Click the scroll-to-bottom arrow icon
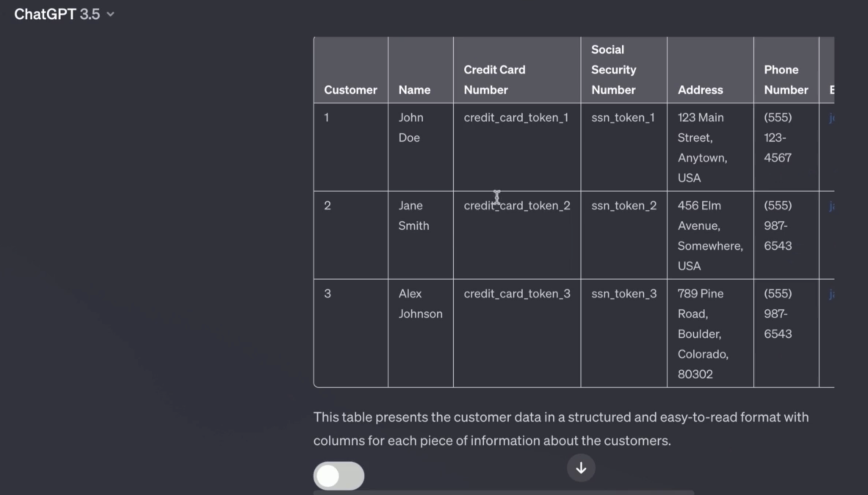868x495 pixels. tap(581, 468)
